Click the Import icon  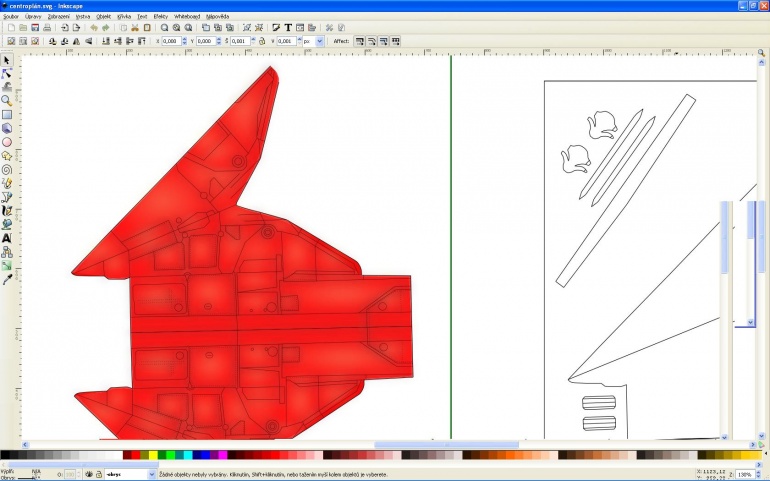[64, 28]
